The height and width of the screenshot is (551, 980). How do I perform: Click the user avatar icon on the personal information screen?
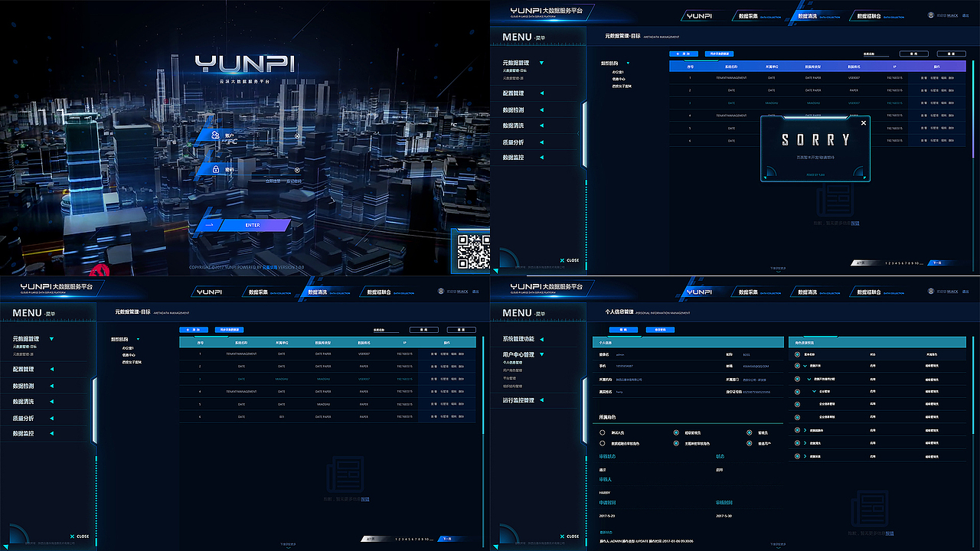pyautogui.click(x=931, y=290)
